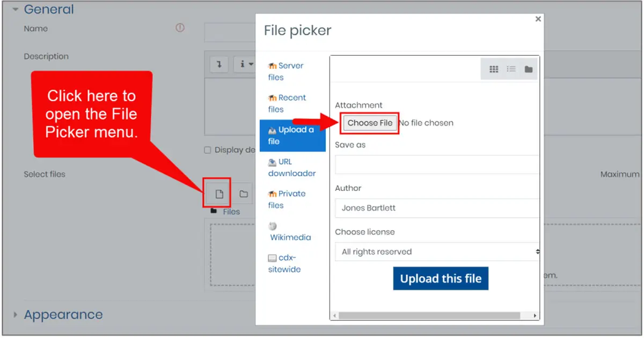Switch to grid view of files
The height and width of the screenshot is (338, 644).
click(x=493, y=69)
